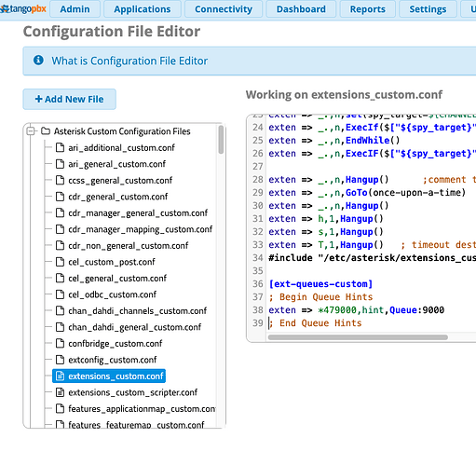
Task: Open the Settings menu
Action: tap(428, 9)
